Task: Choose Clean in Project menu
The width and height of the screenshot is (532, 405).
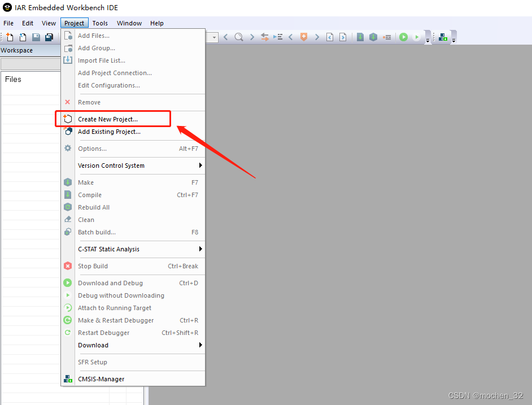Action: (x=133, y=220)
